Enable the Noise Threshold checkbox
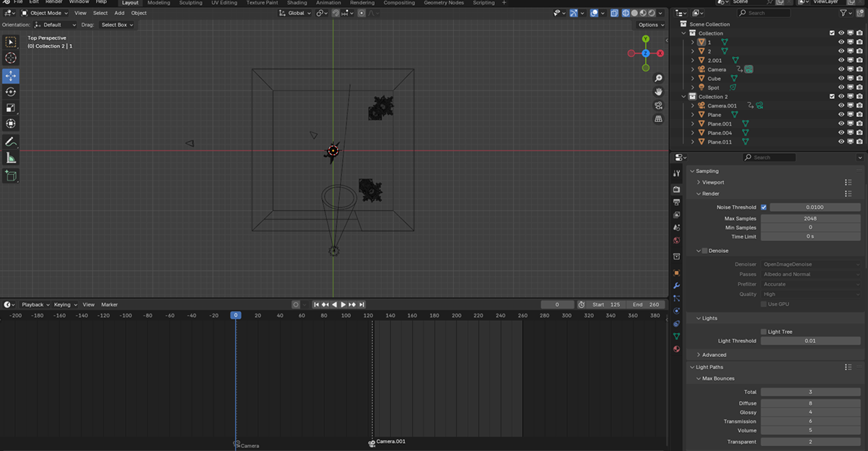The height and width of the screenshot is (451, 868). pyautogui.click(x=764, y=207)
